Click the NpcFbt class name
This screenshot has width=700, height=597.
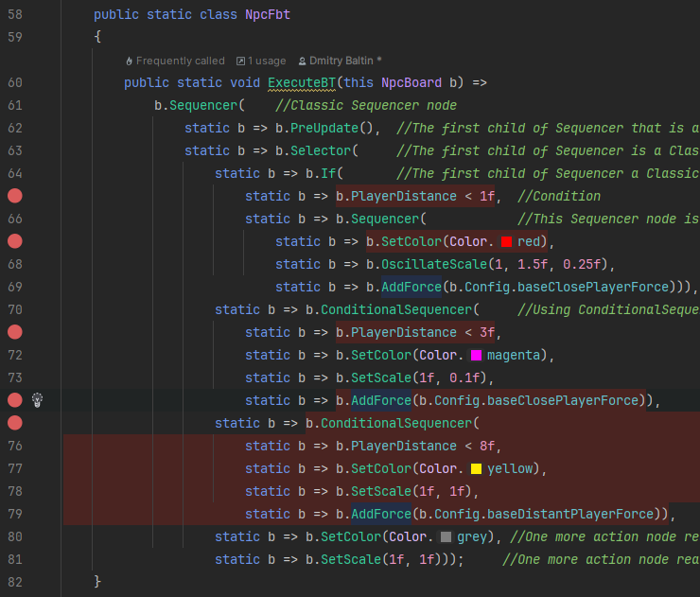(x=268, y=14)
